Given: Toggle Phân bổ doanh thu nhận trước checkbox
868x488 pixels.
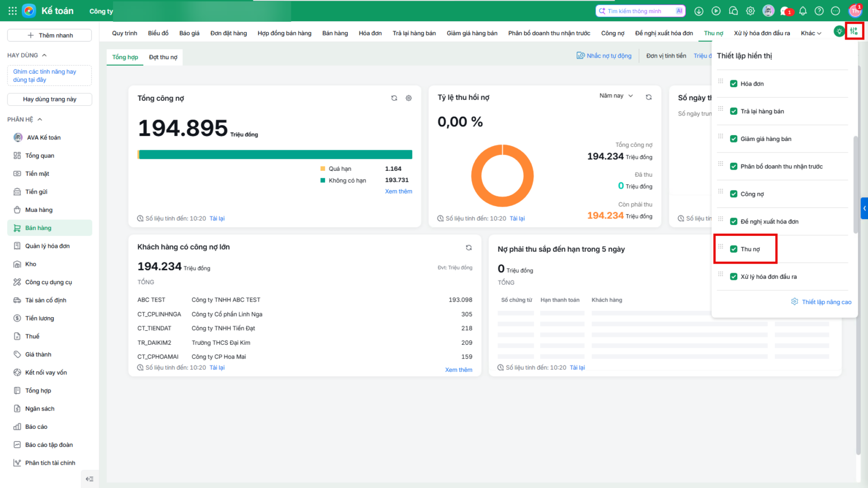Looking at the screenshot, I should [733, 166].
